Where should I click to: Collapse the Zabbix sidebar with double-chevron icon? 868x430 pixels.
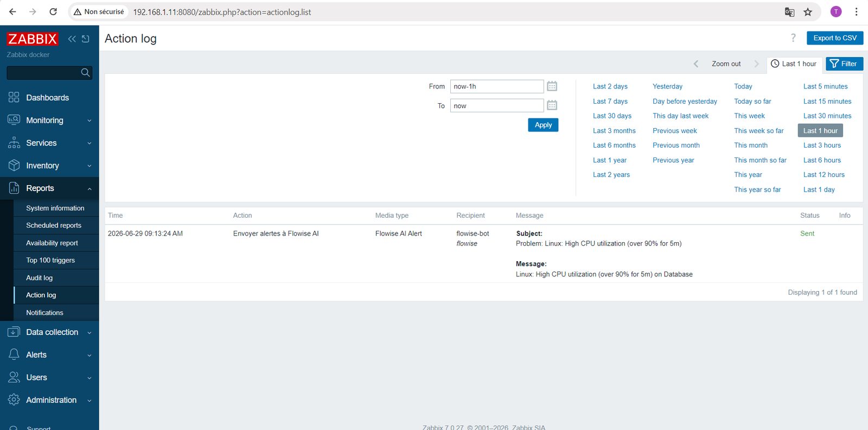click(x=72, y=39)
